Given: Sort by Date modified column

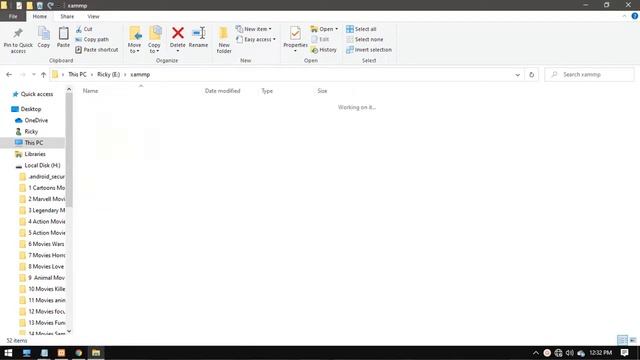Looking at the screenshot, I should (x=222, y=91).
